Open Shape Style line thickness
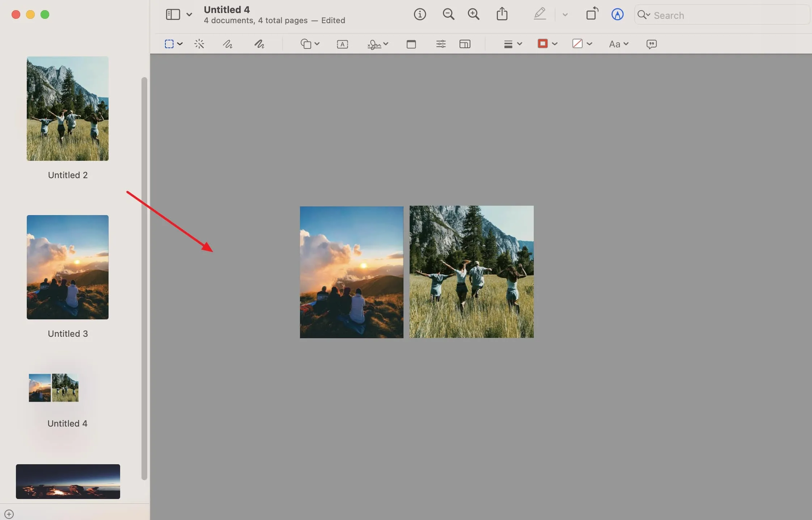Screen dimensions: 812x520 tap(508, 44)
